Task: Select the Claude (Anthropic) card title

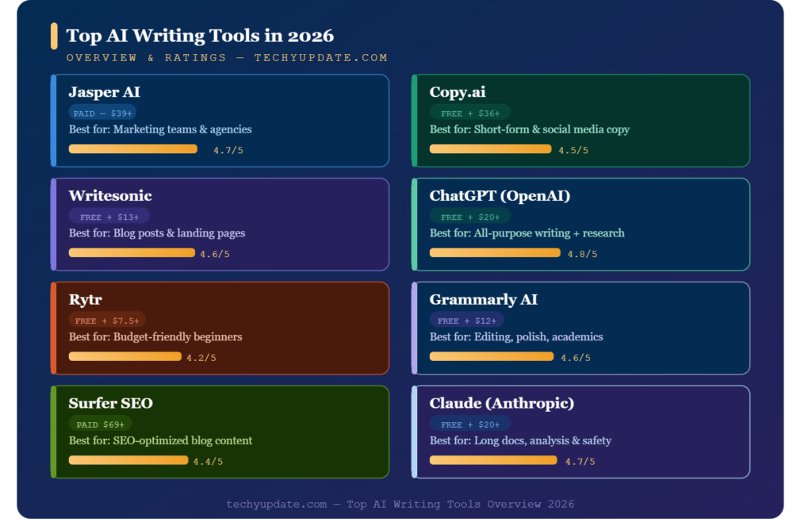Action: 502,403
